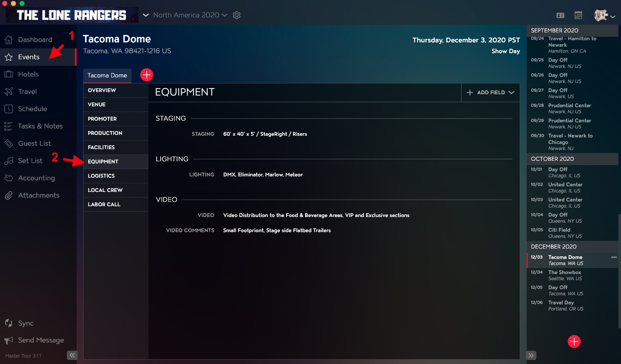
Task: Open the calendar icon in header
Action: 578,15
